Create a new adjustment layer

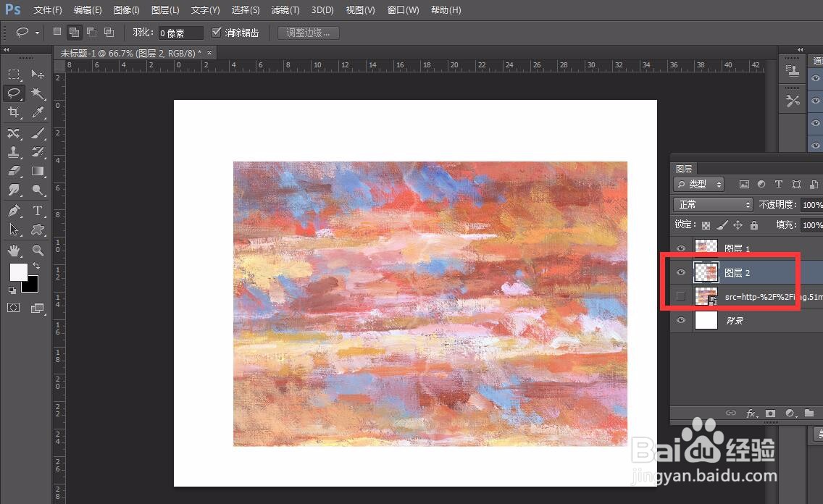[790, 413]
